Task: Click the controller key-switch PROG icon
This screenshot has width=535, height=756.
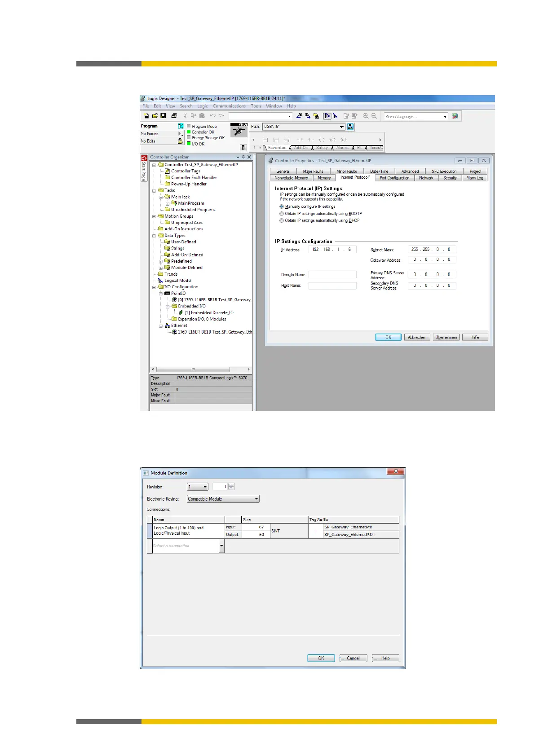Action: tap(239, 130)
